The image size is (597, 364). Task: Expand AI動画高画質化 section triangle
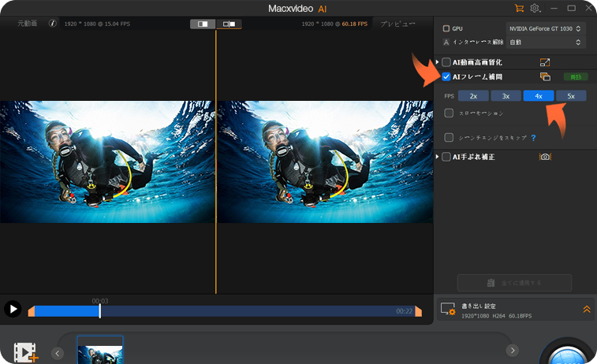438,62
